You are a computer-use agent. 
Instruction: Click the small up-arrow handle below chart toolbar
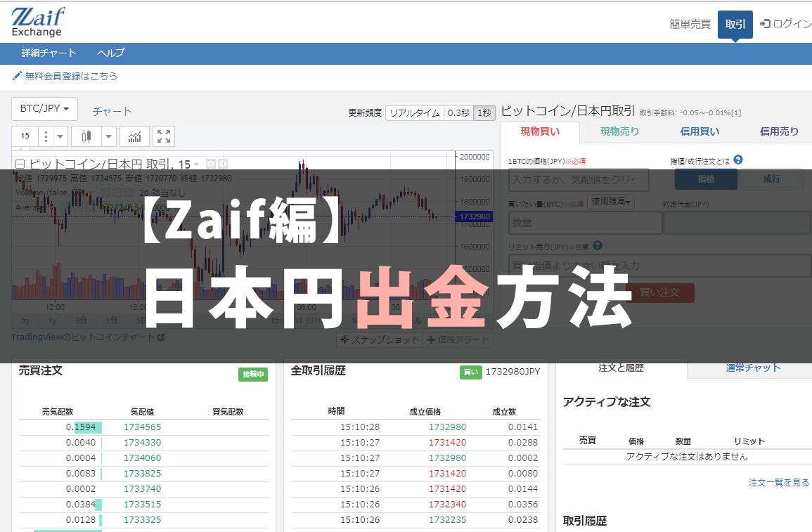point(20,149)
